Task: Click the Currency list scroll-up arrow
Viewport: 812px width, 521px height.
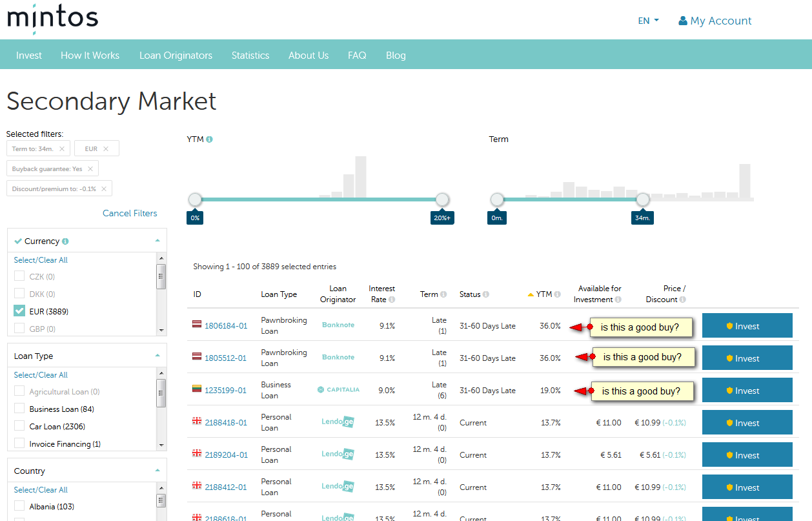Action: click(161, 258)
